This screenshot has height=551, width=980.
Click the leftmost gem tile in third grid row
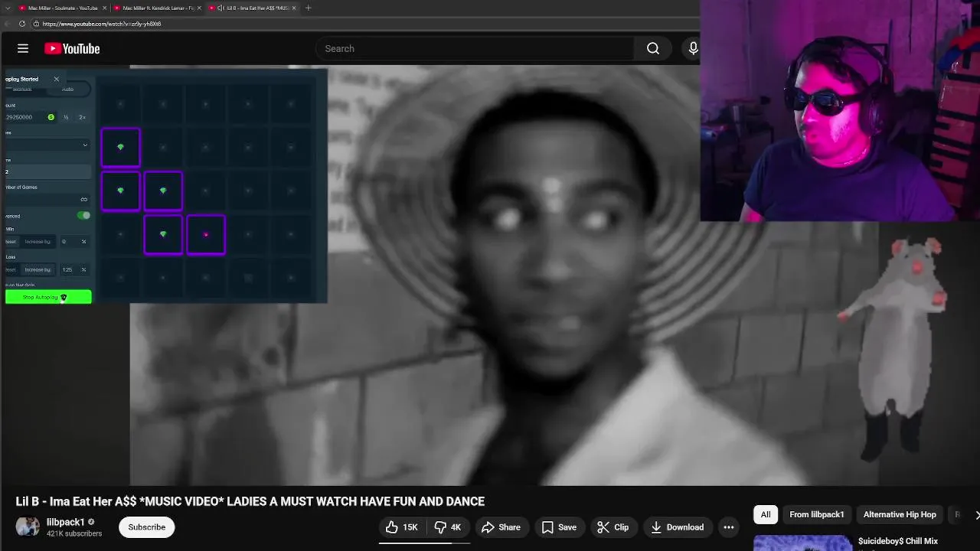(x=121, y=191)
